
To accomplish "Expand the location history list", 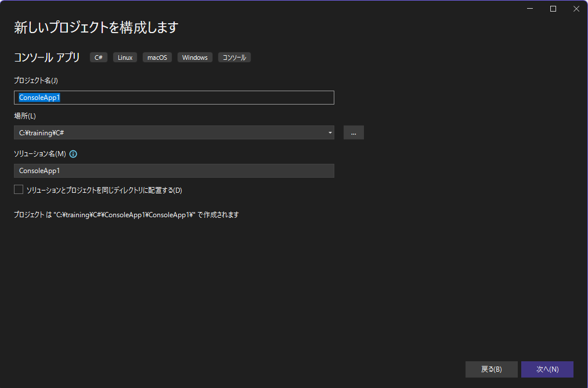I will (x=330, y=132).
